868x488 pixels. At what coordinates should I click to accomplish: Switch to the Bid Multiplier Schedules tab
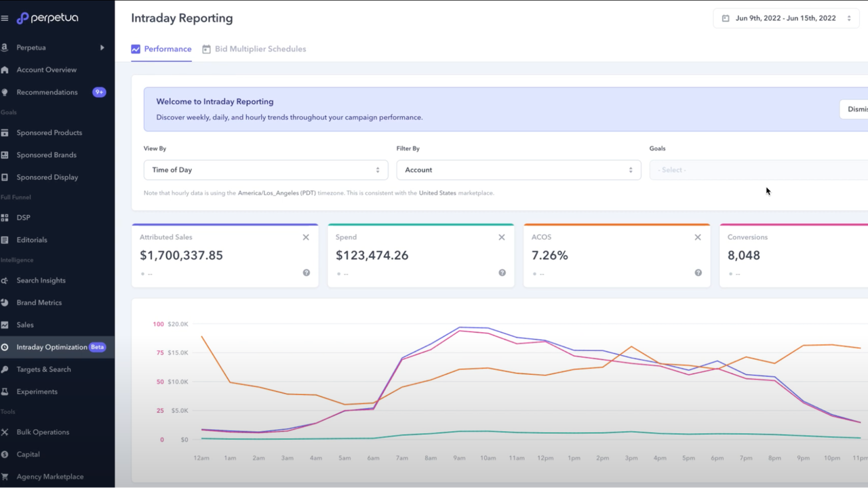tap(260, 49)
